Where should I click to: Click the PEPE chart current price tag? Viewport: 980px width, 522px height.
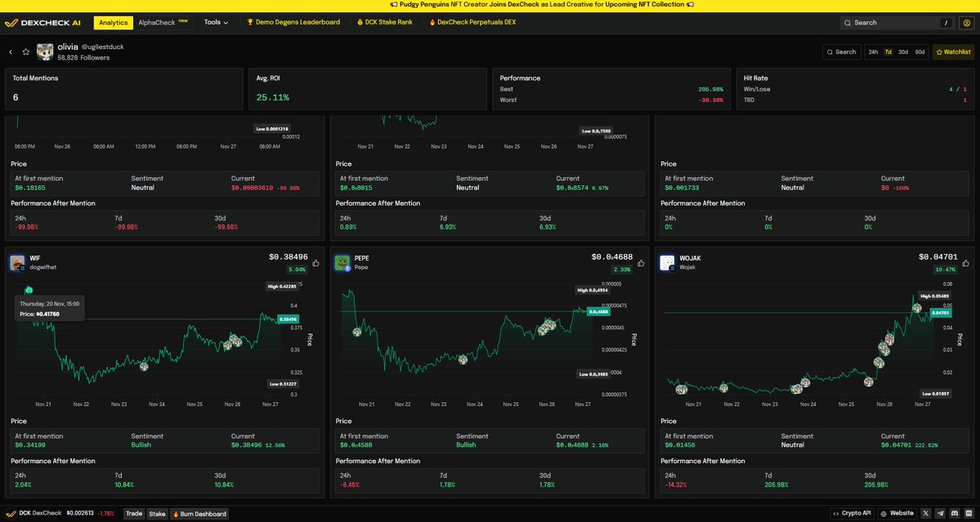click(599, 311)
